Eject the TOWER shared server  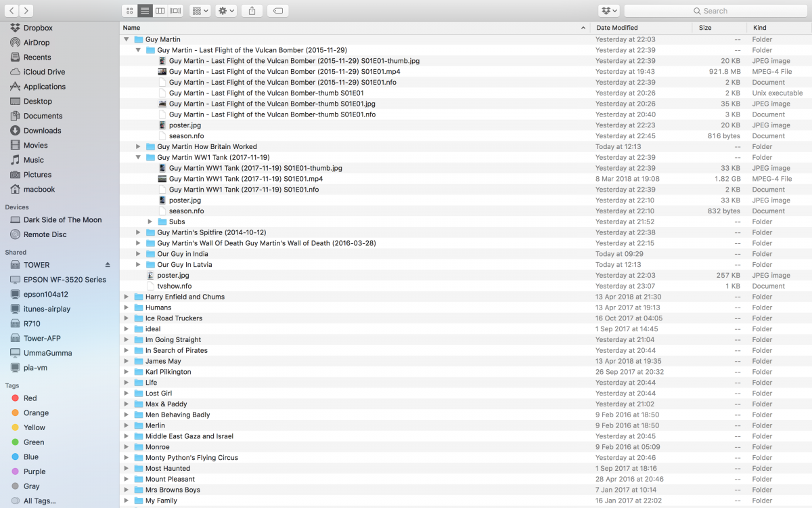[108, 265]
